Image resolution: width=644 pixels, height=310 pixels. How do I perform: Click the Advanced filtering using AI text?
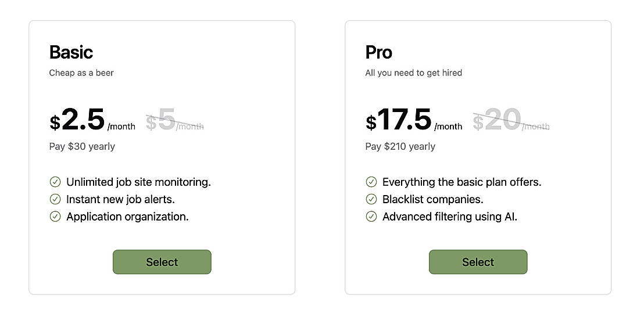tap(449, 217)
